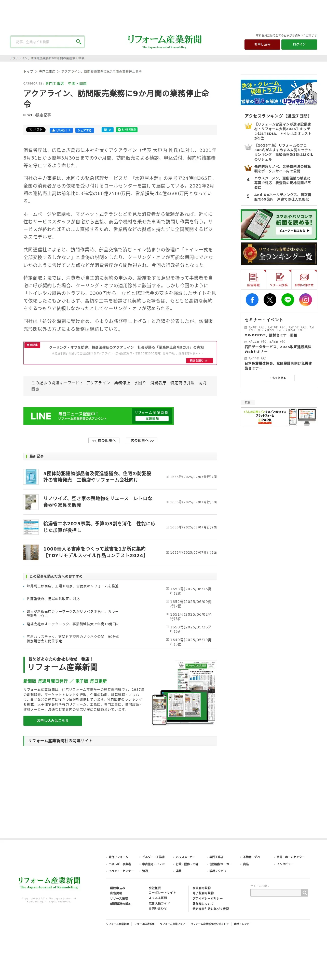The image size is (327, 980).
Task: Go to 次の記事へ
Action: 142,440
